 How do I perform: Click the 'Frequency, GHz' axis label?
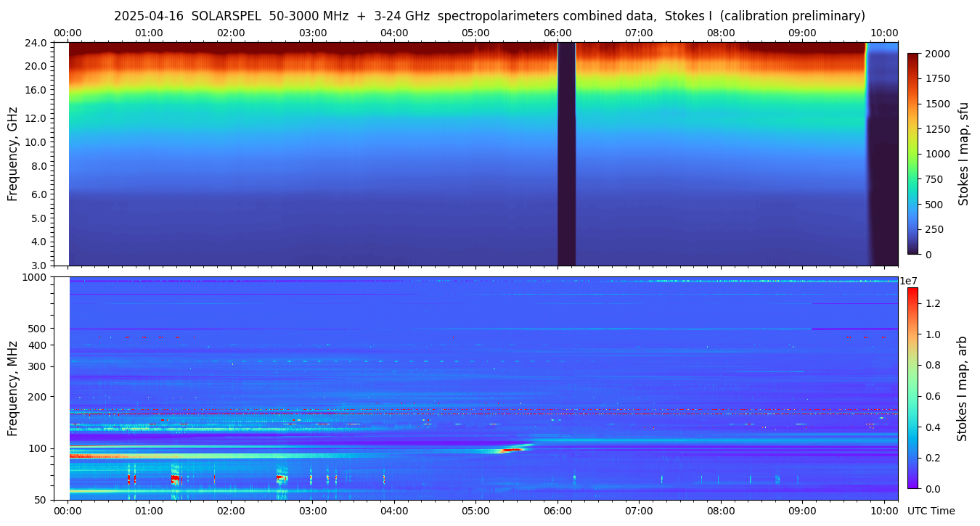[12, 154]
